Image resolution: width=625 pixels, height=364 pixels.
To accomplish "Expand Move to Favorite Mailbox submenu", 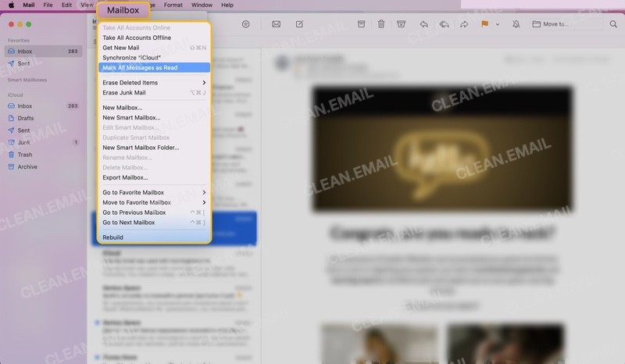I will [154, 202].
